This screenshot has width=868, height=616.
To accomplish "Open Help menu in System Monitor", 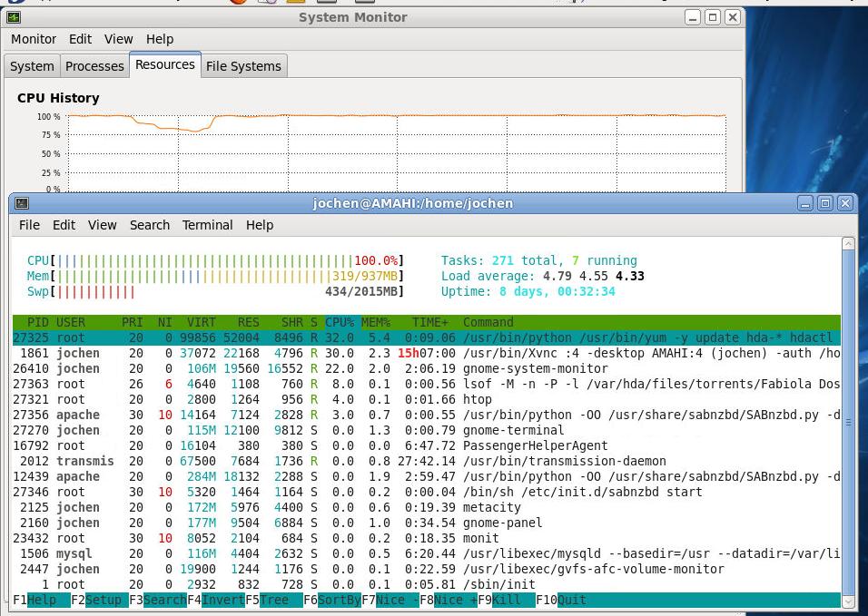I will coord(160,39).
